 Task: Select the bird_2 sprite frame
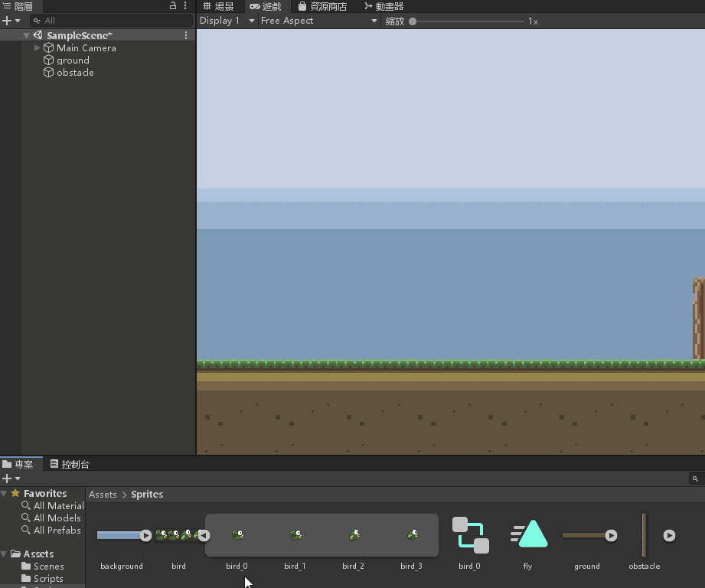pos(354,535)
